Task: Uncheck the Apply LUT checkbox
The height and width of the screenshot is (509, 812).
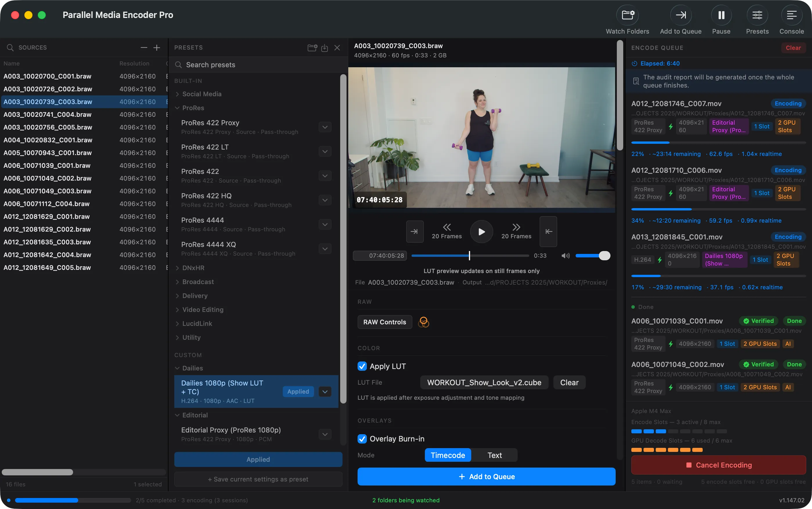Action: pyautogui.click(x=362, y=366)
